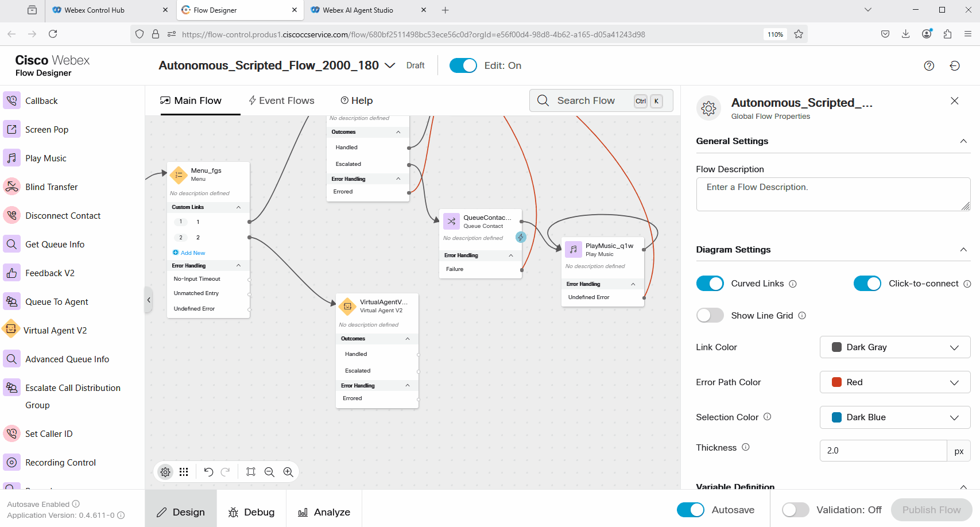Viewport: 980px width, 527px height.
Task: Click the grid arrange icon in canvas toolbar
Action: point(184,472)
